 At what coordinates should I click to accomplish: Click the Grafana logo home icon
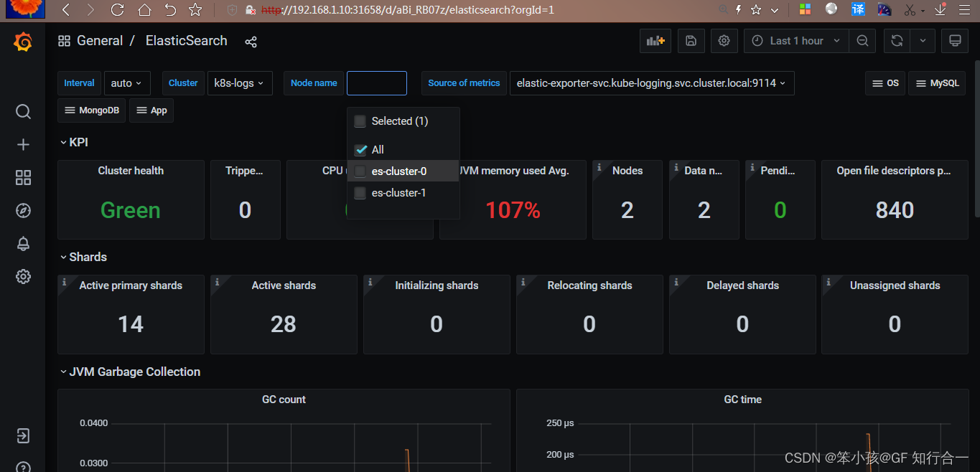coord(23,42)
